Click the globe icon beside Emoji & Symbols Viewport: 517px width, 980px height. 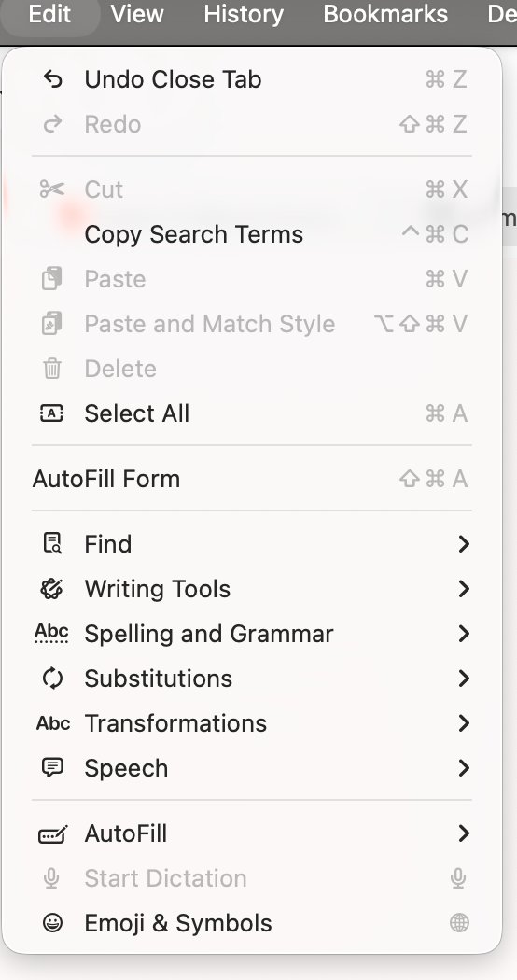pyautogui.click(x=459, y=922)
